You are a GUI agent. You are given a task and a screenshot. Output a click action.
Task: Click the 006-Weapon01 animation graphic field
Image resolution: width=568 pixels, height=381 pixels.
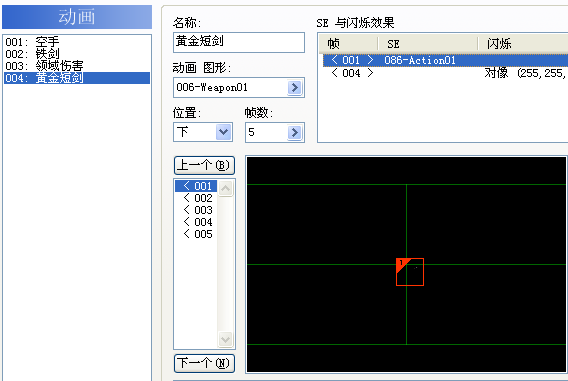click(239, 87)
